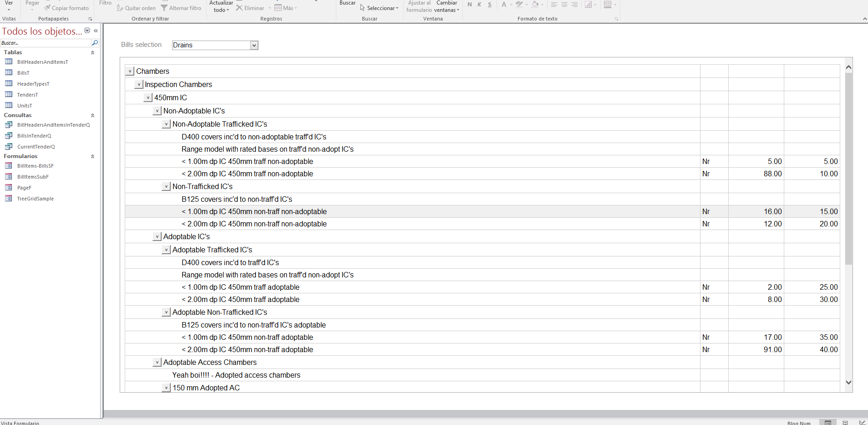Collapse the Chambers tree node
Viewport: 868px width, 425px height.
130,72
